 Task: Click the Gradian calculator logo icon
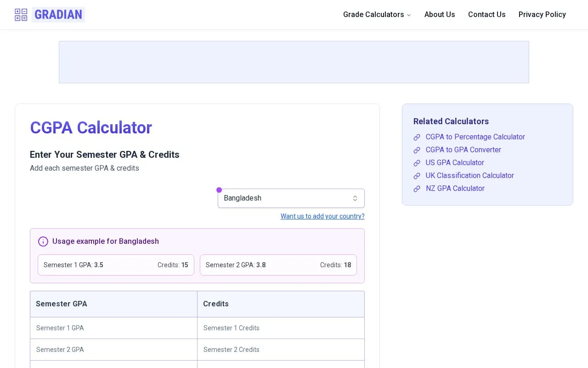click(x=21, y=15)
